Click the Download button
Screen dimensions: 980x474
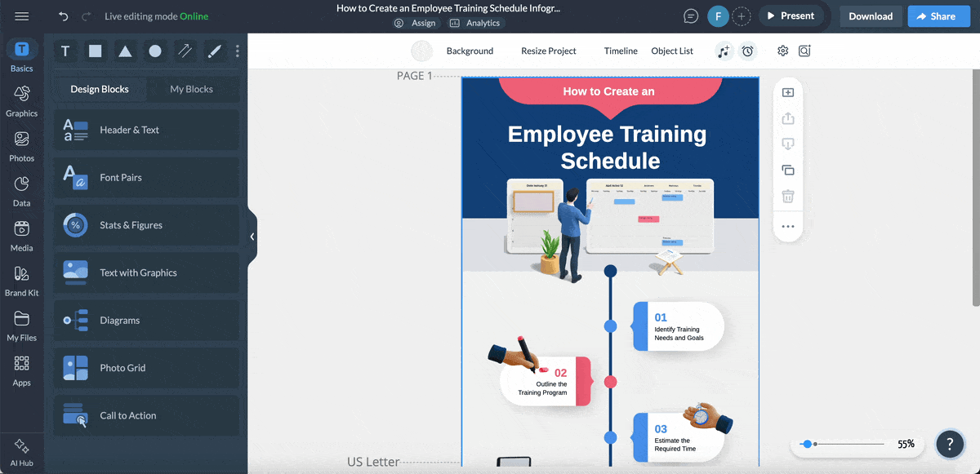click(x=871, y=16)
